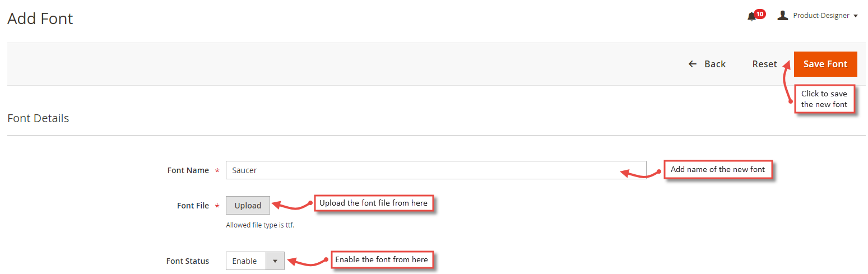Expand the Product-Designer account menu arrow

tap(856, 16)
